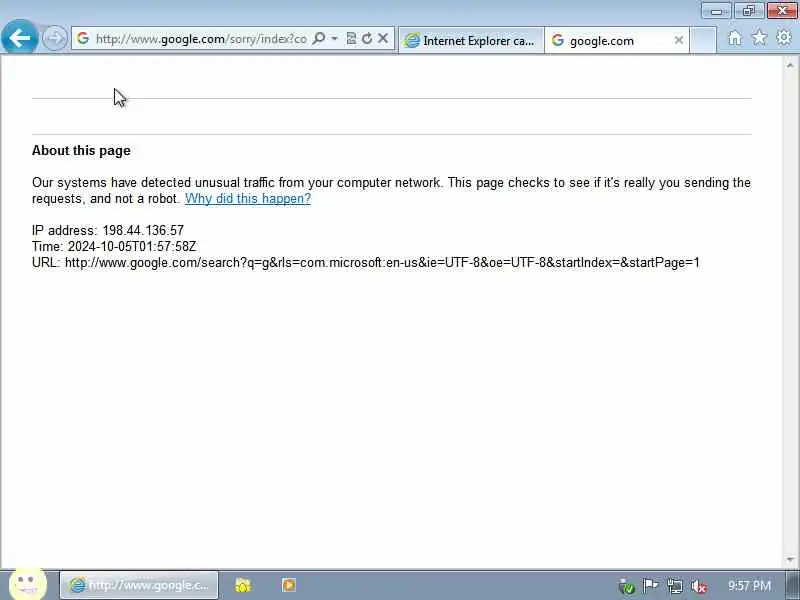Screen dimensions: 800x600
Task: Refresh the page with reload icon
Action: [367, 38]
